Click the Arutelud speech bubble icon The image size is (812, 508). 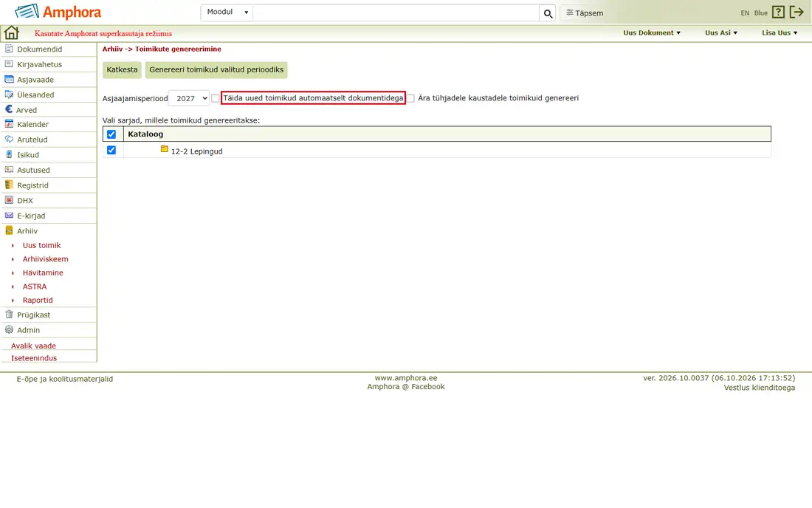pos(9,140)
